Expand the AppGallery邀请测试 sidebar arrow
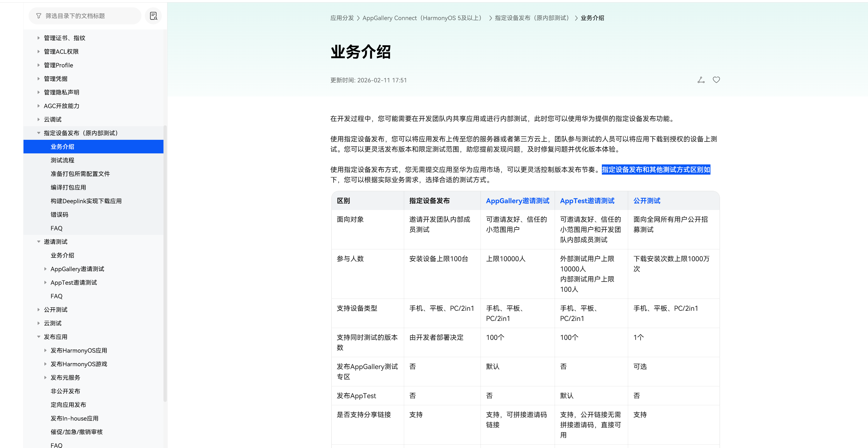868x448 pixels. 45,269
